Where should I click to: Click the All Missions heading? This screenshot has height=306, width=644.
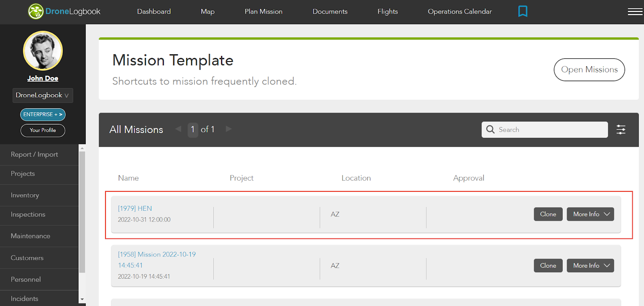[x=136, y=129]
